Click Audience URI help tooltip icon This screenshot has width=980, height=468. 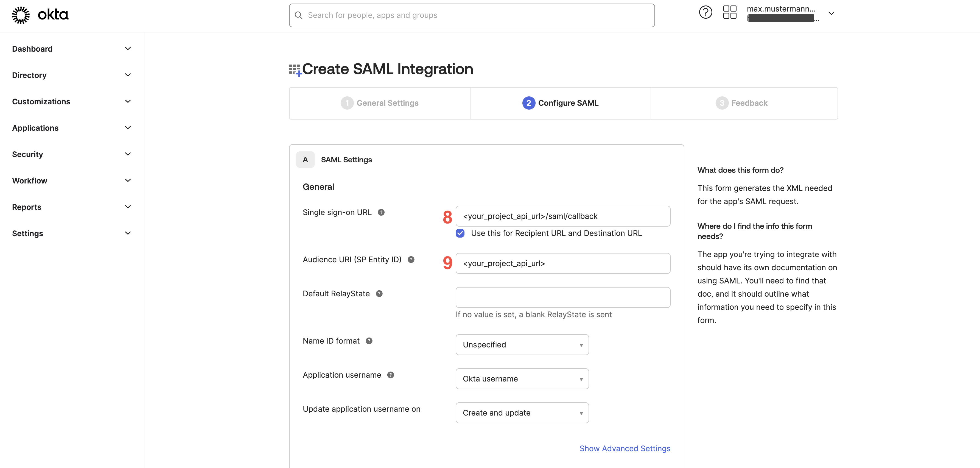click(x=411, y=260)
